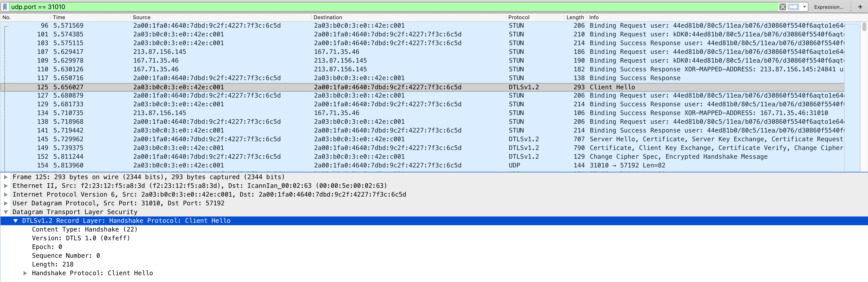Expand Handshake Protocol: Client Hello
Viewport: 868px width, 282px height.
25,273
